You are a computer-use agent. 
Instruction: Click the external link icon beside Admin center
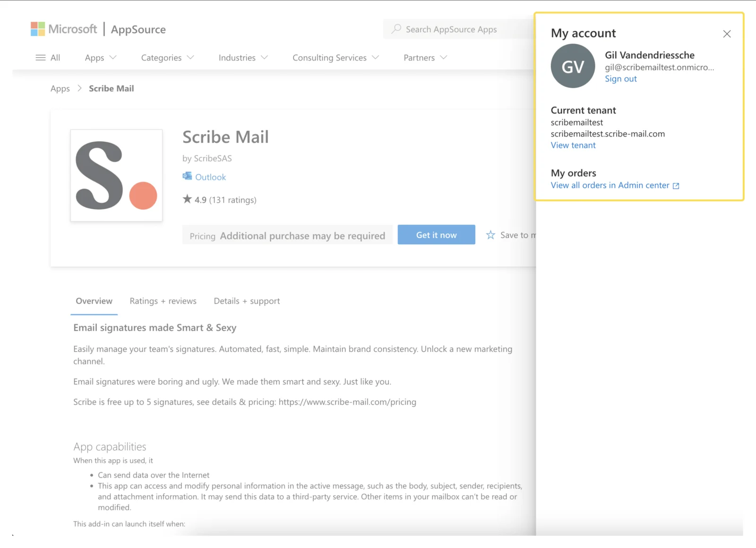pyautogui.click(x=676, y=186)
